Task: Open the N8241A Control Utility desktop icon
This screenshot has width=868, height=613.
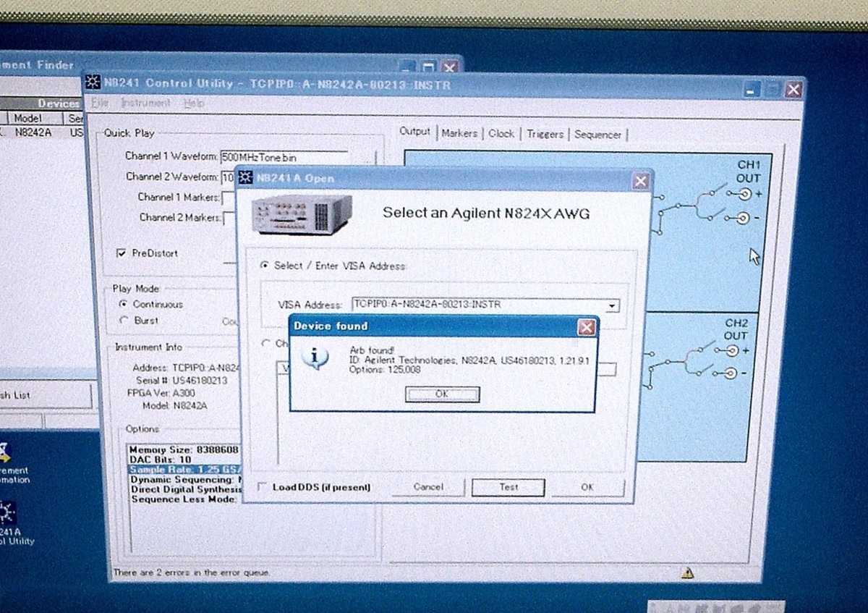Action: (x=9, y=523)
